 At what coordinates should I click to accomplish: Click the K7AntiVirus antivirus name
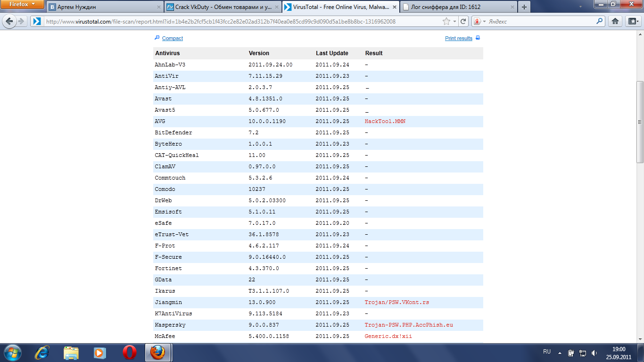coord(173,313)
